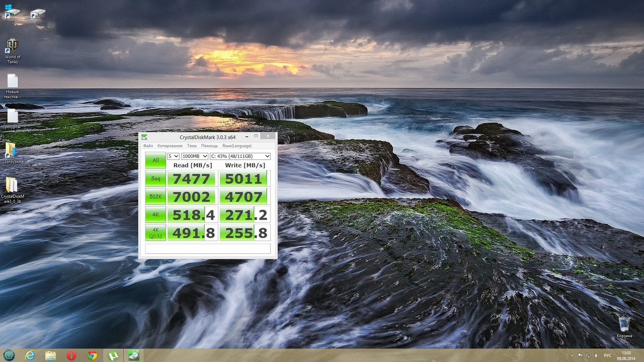Viewport: 644px width, 362px height.
Task: Expand the drive selector showing C: 43%
Action: pyautogui.click(x=240, y=156)
